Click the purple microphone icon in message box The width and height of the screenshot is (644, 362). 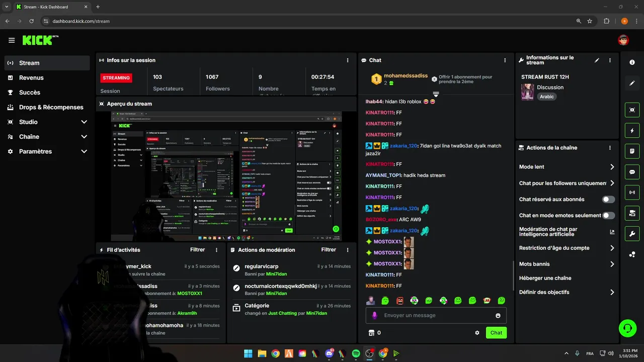[x=374, y=315]
